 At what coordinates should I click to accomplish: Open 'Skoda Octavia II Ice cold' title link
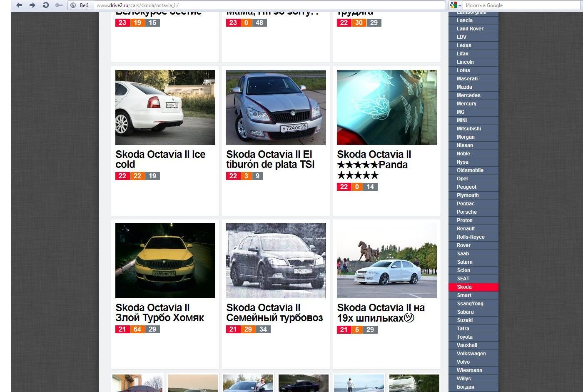tap(160, 160)
